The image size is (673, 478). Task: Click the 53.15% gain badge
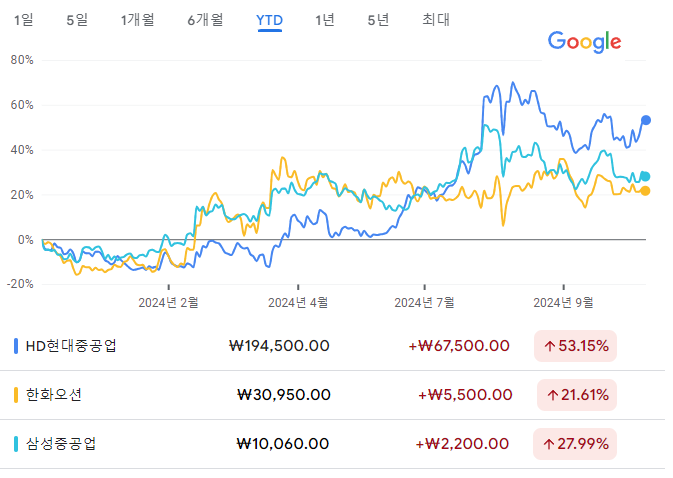[x=575, y=346]
